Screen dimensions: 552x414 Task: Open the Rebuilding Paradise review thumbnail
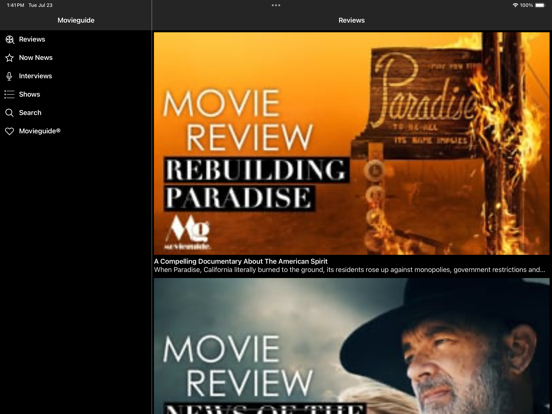351,143
